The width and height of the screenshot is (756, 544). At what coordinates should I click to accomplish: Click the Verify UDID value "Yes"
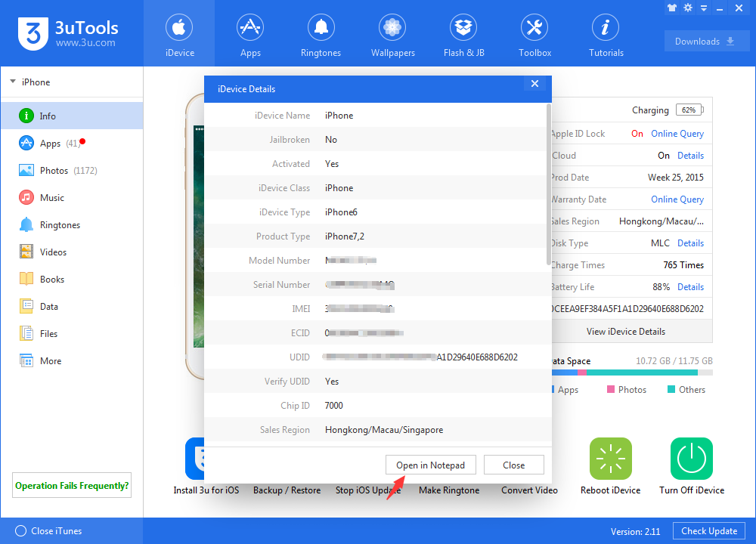[x=332, y=382]
